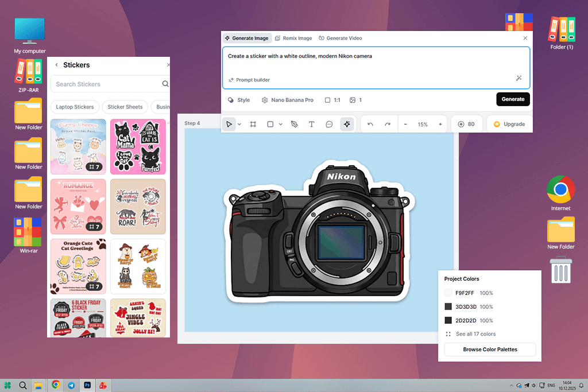Select the Sticker Sheets chip
The image size is (588, 392).
tap(125, 107)
